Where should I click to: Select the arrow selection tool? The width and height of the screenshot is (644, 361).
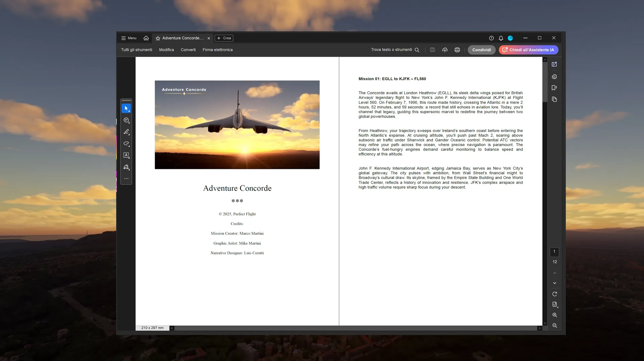pos(126,109)
